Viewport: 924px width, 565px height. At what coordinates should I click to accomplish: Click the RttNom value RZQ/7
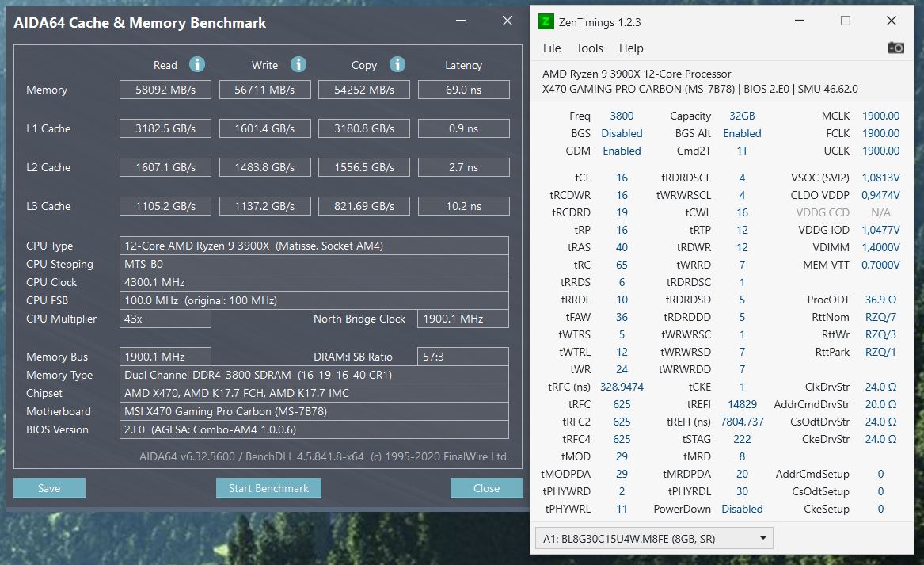point(880,317)
